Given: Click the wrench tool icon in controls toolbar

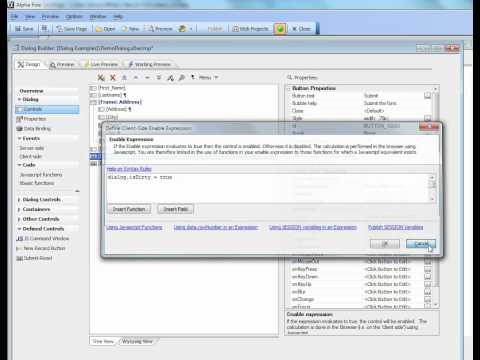Looking at the screenshot, I should (x=182, y=78).
